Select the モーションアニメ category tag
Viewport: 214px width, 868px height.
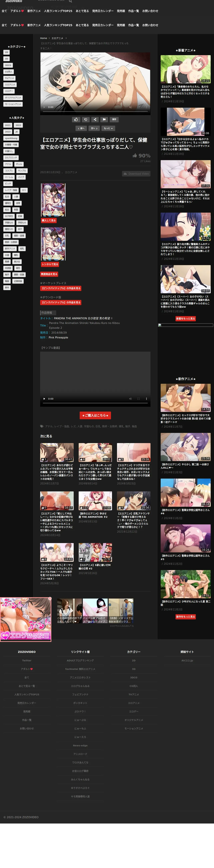coord(13,104)
